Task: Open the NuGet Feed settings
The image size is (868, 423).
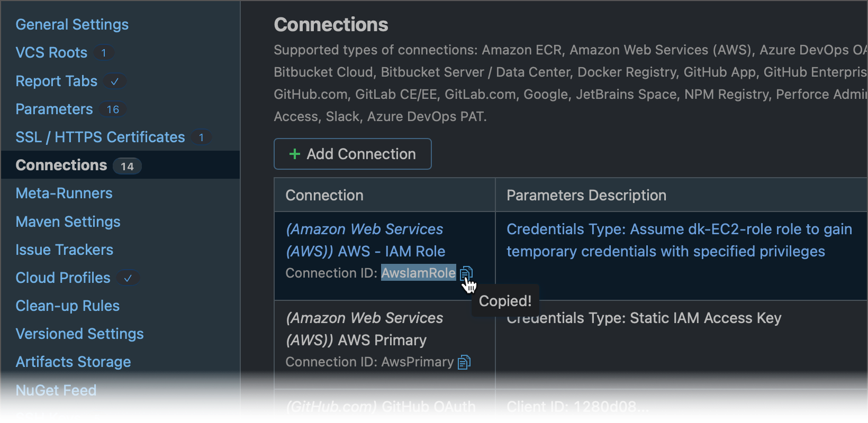Action: click(x=56, y=390)
